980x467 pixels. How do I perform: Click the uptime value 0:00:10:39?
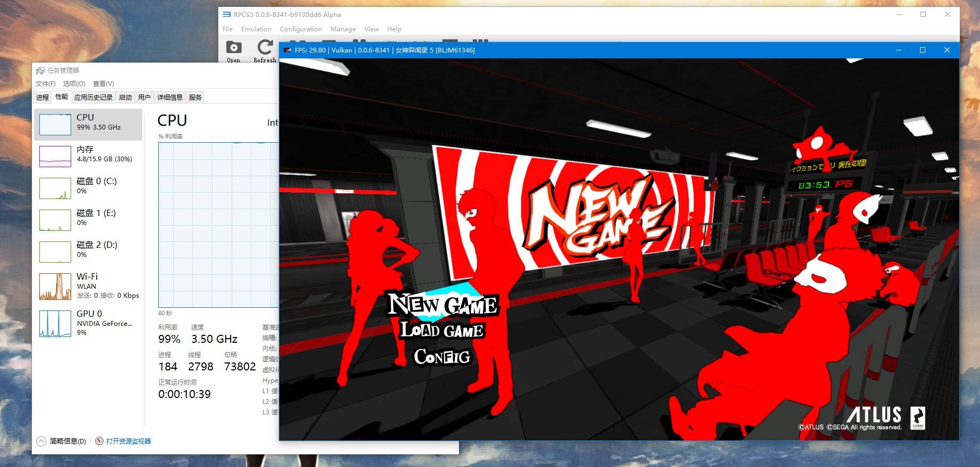point(184,394)
